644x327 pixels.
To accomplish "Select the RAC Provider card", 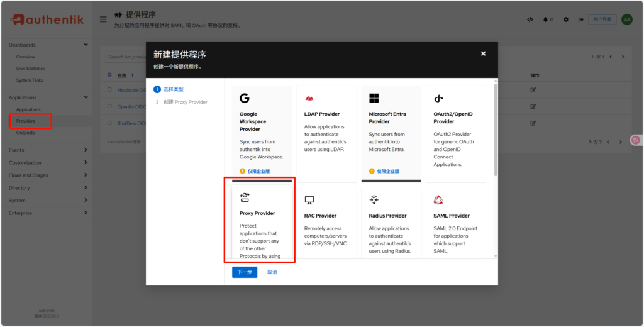I will point(326,223).
